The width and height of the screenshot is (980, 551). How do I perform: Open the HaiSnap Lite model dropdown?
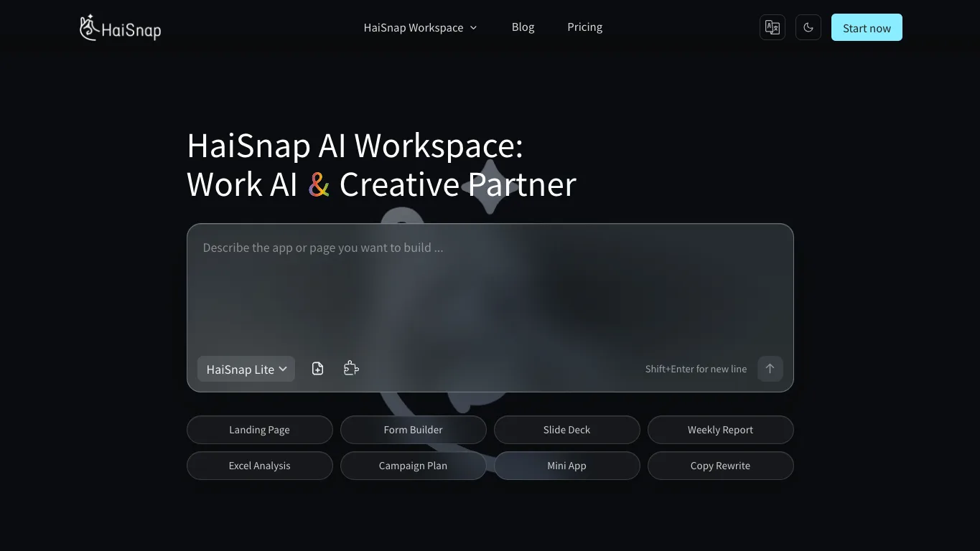pyautogui.click(x=246, y=369)
